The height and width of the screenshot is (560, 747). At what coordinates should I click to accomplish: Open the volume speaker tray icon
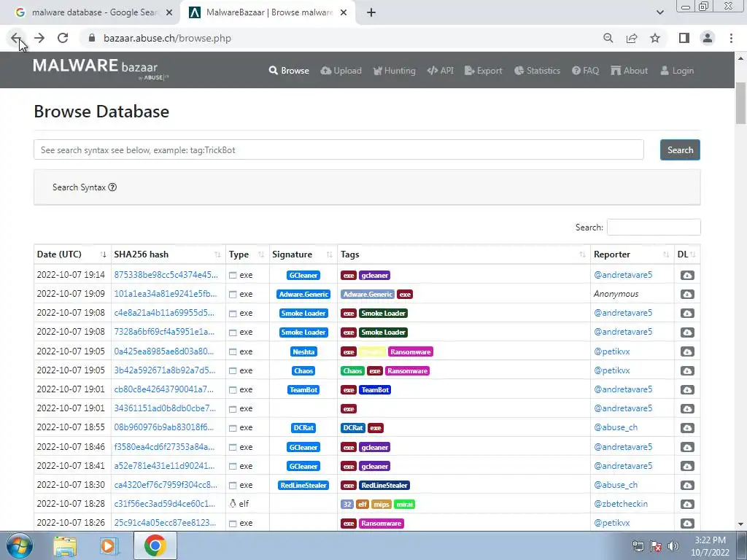point(673,546)
